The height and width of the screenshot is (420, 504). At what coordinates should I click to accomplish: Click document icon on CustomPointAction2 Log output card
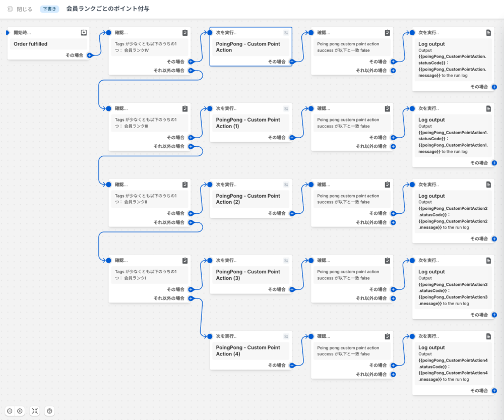click(x=488, y=185)
